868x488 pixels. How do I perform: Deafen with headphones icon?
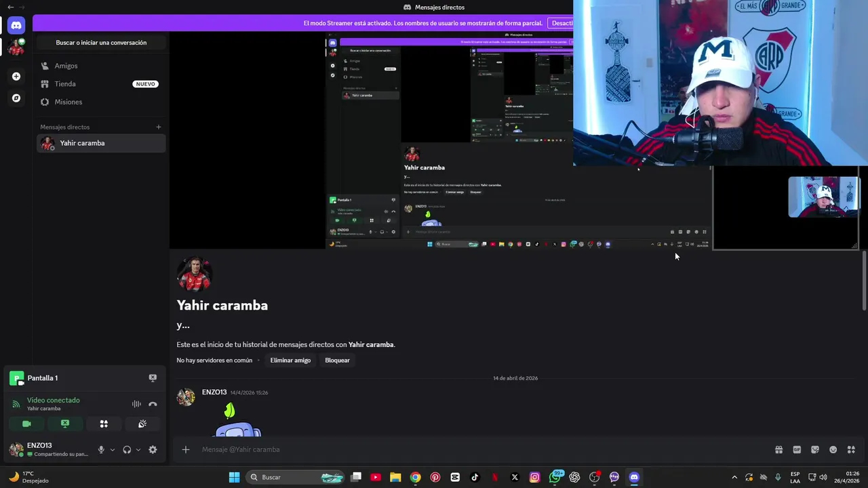click(x=127, y=449)
